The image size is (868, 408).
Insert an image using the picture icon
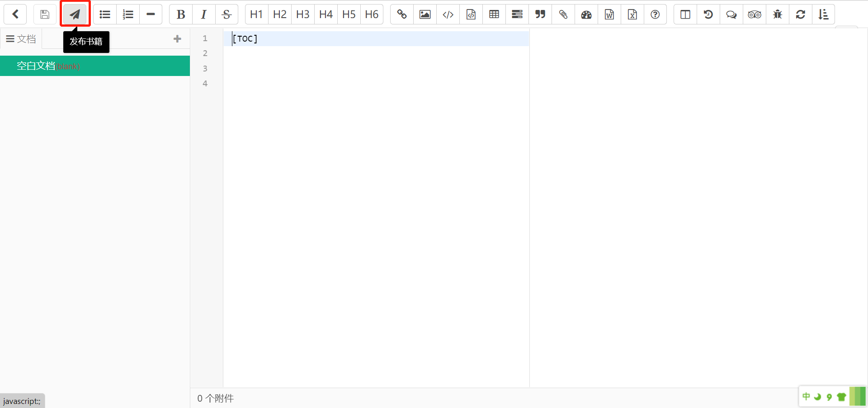(425, 14)
